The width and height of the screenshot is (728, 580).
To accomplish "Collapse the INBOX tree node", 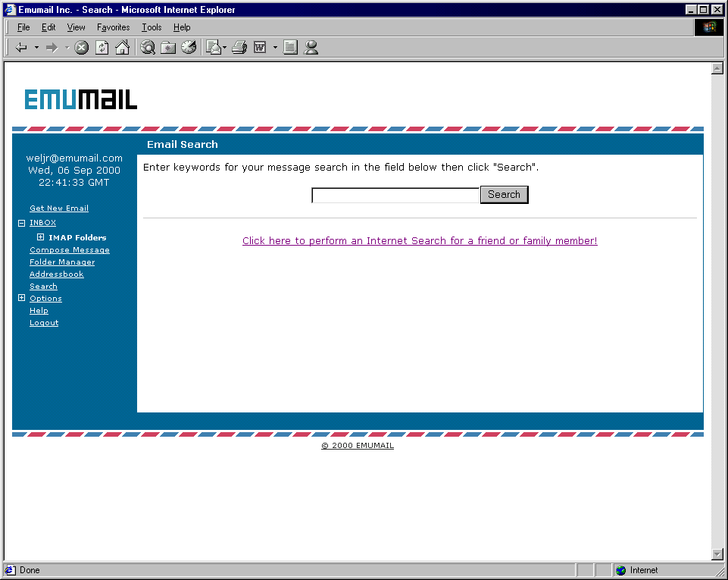I will tap(22, 223).
